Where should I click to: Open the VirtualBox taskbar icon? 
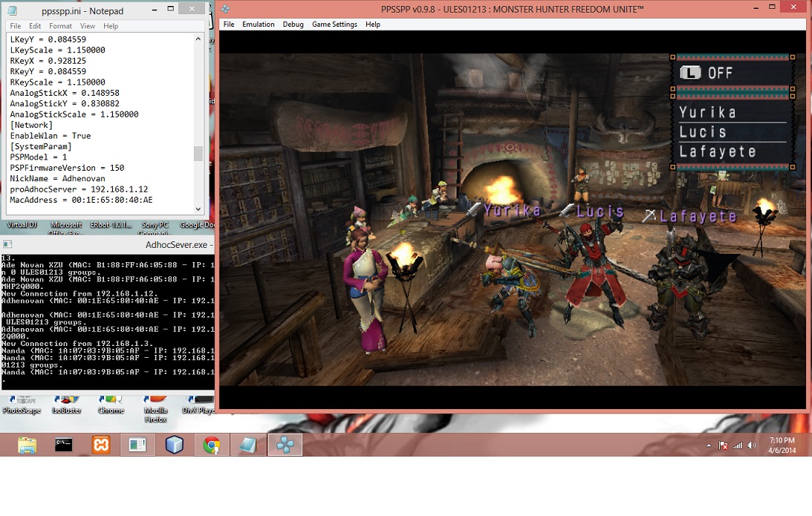tap(174, 445)
